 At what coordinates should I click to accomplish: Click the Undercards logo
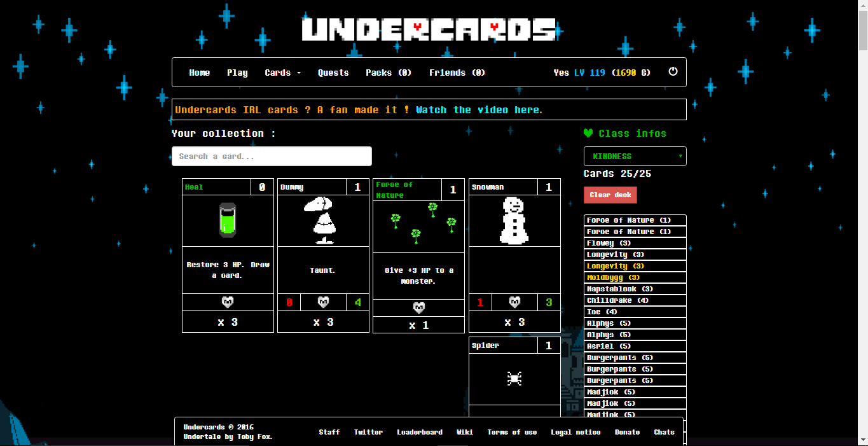tap(429, 29)
